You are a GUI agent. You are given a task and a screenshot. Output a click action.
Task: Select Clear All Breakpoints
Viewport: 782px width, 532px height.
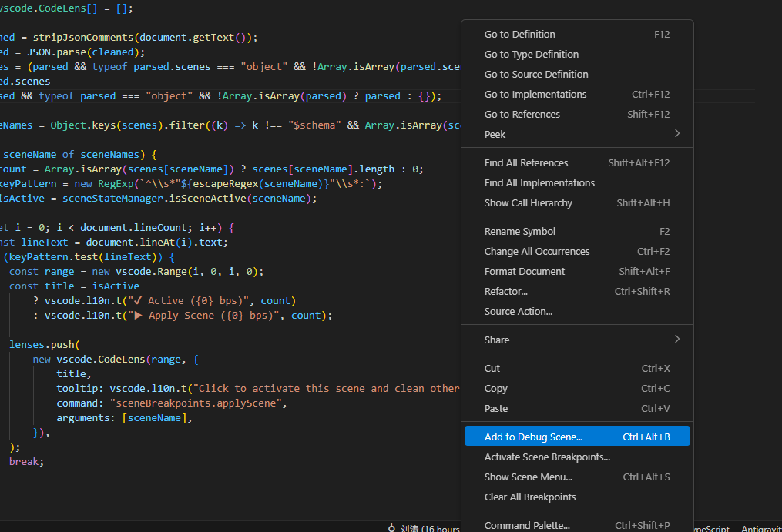point(577,497)
